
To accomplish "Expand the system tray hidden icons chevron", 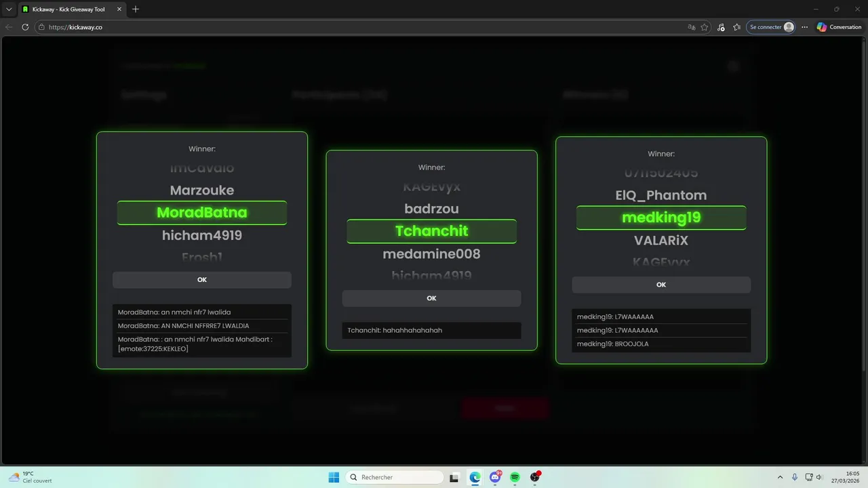I will pyautogui.click(x=780, y=477).
